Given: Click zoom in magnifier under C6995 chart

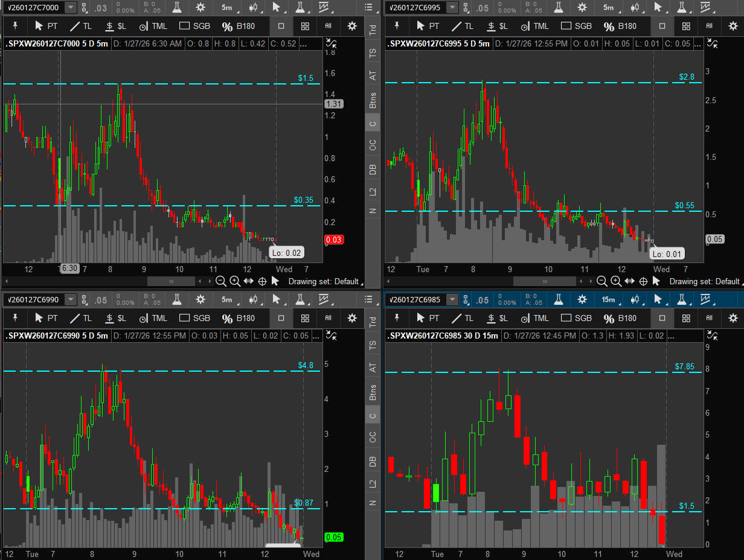Looking at the screenshot, I should click(616, 281).
